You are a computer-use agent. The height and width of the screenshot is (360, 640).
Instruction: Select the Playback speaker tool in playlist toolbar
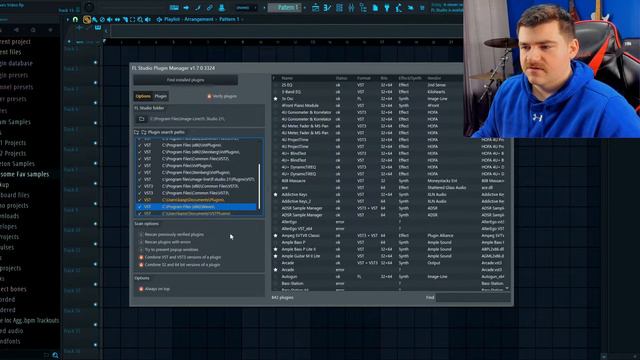pos(148,19)
